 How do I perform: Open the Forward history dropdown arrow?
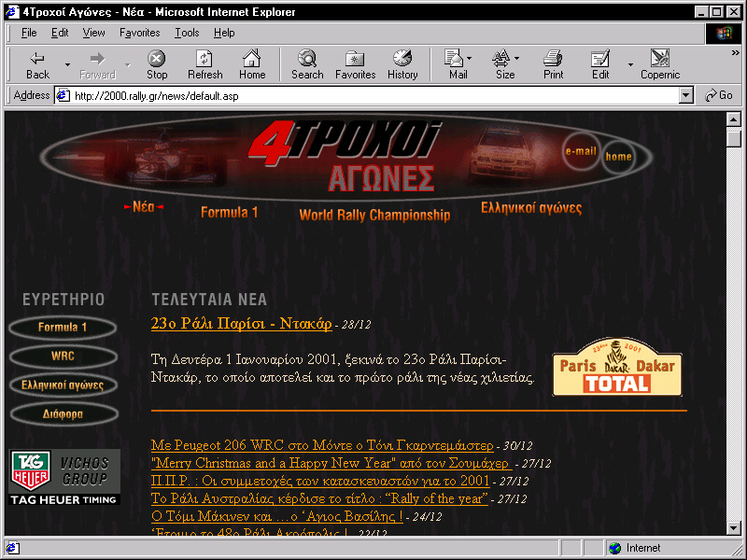pos(127,64)
